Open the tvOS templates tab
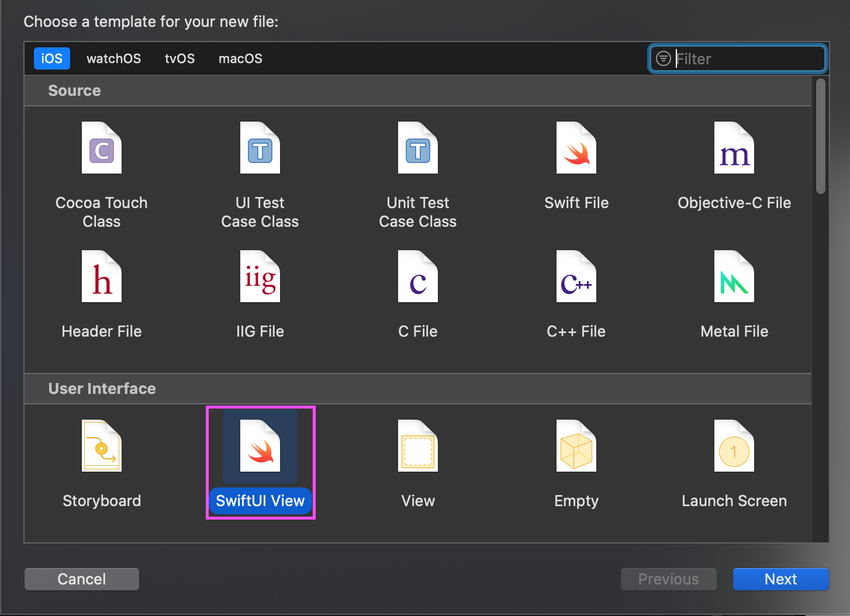The width and height of the screenshot is (850, 616). tap(179, 58)
